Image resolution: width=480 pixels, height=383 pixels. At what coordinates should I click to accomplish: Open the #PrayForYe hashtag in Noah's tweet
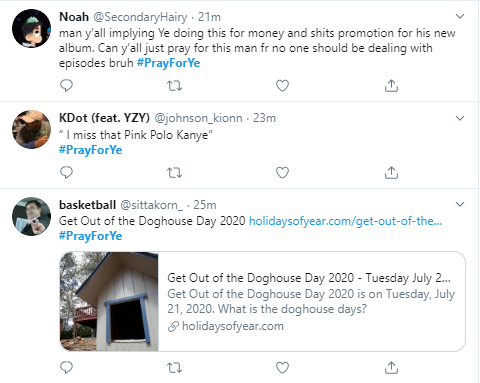coord(169,63)
